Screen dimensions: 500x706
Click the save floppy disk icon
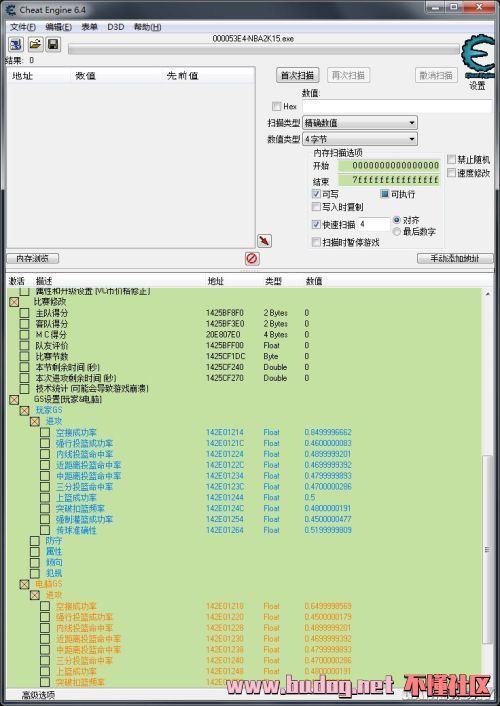(x=53, y=44)
